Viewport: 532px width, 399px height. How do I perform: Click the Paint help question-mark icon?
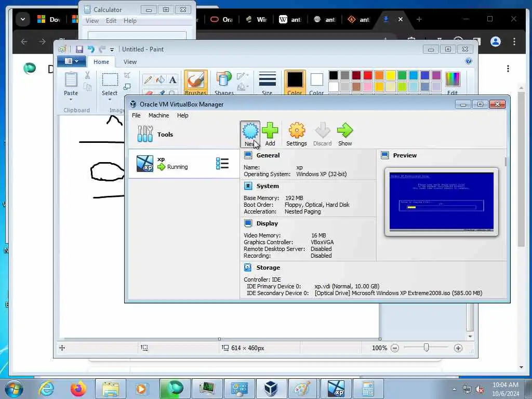tap(469, 61)
